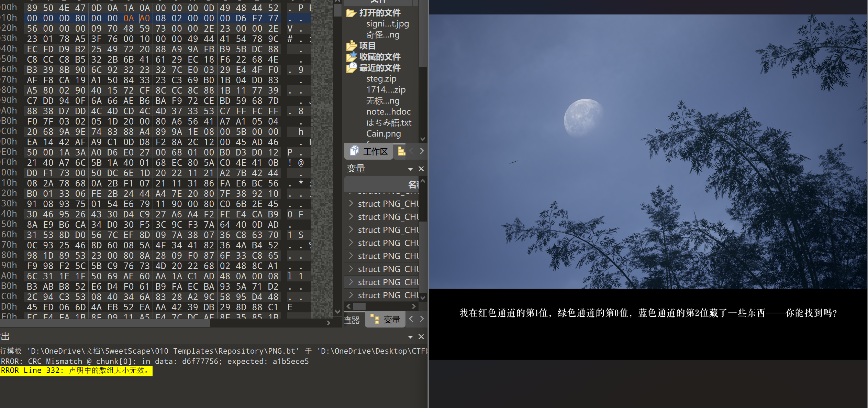868x408 pixels.
Task: Open the output panel dropdown arrow
Action: coord(410,337)
